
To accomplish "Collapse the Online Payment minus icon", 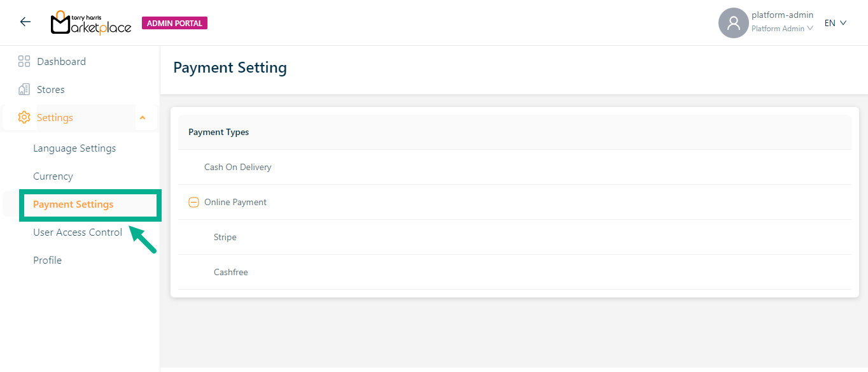I will click(x=194, y=203).
